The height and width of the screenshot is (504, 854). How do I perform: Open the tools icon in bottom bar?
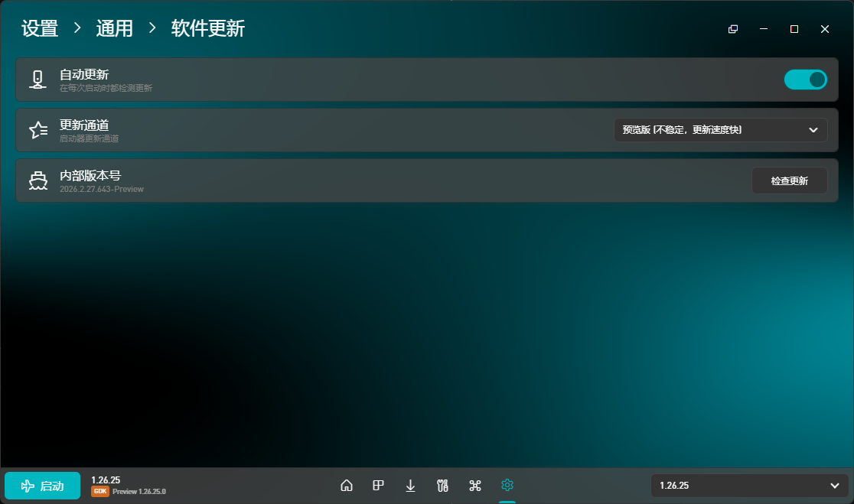[x=442, y=486]
